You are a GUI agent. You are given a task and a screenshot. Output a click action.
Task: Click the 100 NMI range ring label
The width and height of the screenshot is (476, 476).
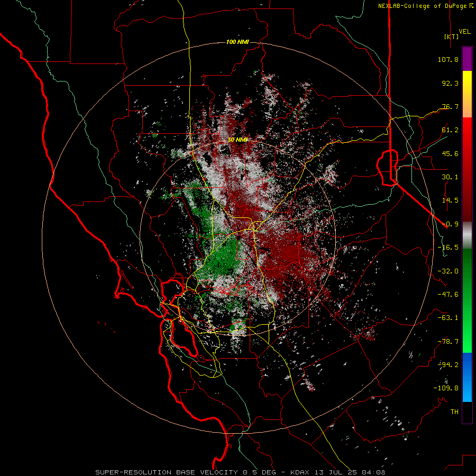coord(237,42)
